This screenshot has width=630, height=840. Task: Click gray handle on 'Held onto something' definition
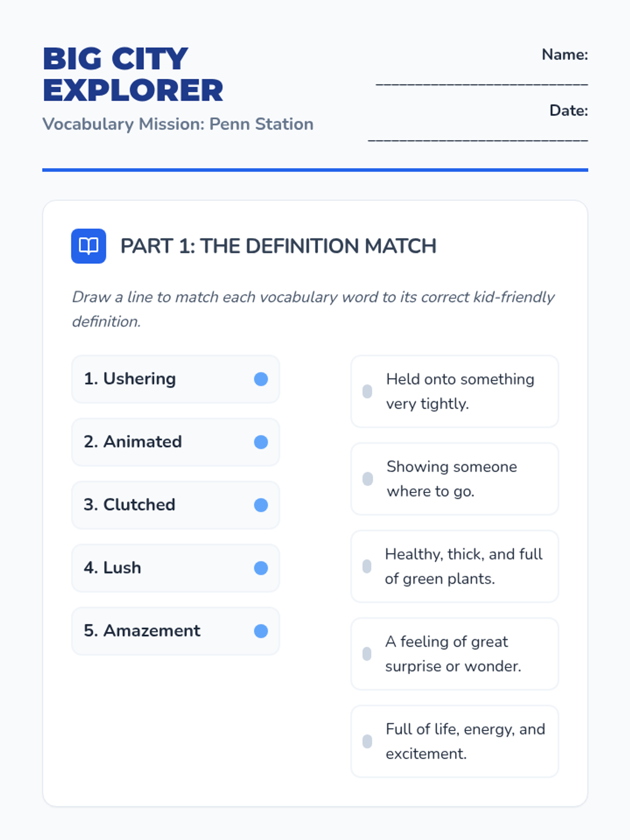(367, 391)
